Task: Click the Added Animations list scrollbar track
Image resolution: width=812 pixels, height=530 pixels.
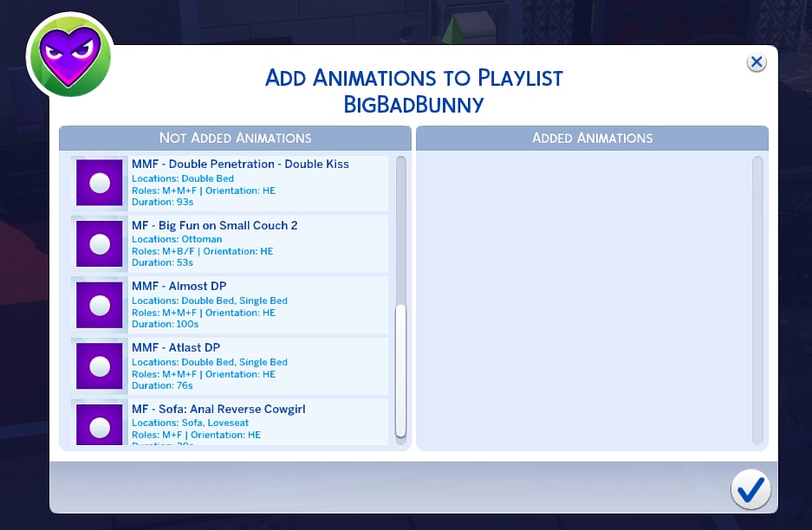Action: [x=757, y=301]
